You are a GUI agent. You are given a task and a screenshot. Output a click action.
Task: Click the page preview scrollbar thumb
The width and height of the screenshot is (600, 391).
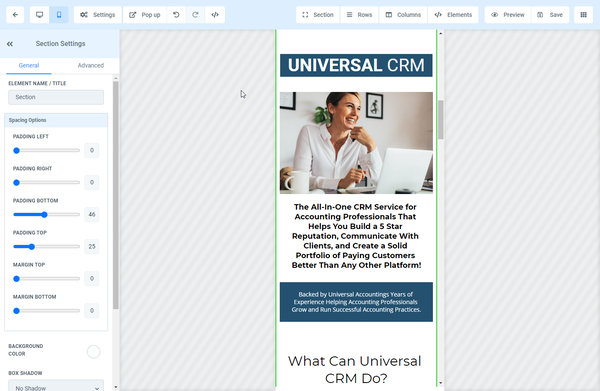pos(441,120)
